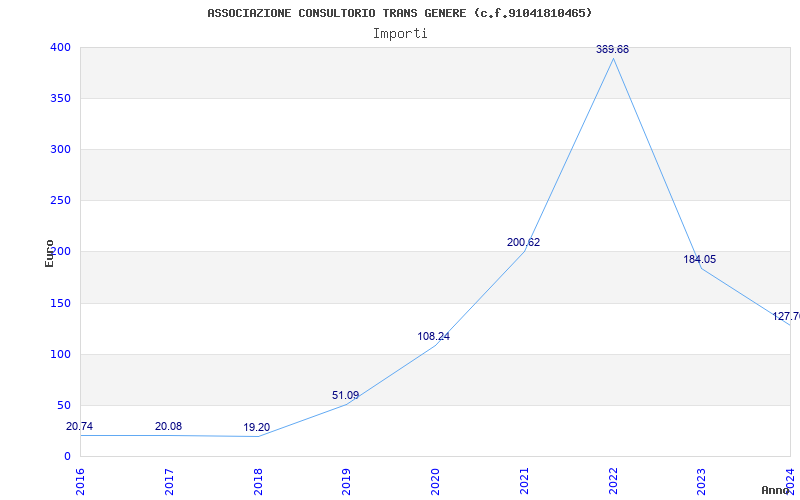
Task: Select the 20.74 data label
Action: (80, 427)
